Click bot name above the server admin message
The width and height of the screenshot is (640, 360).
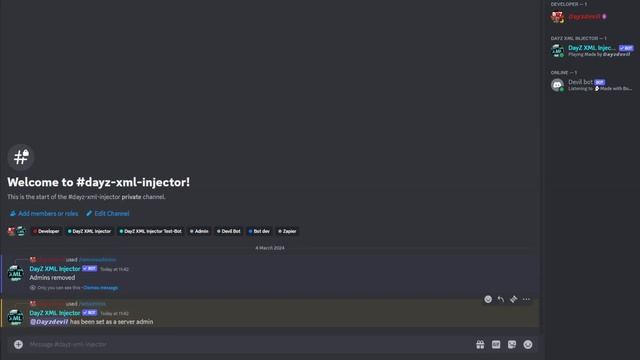55,313
